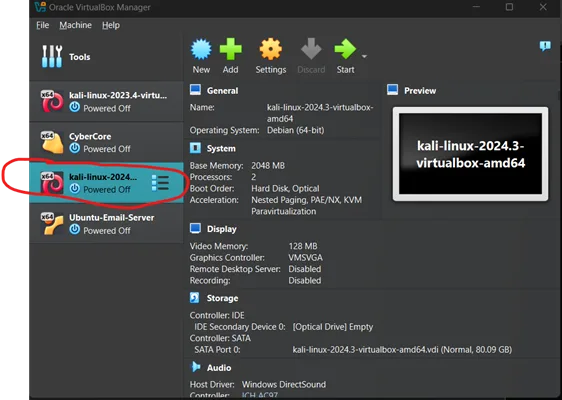Select the CyberCore virtual machine
Screen dimensions: 562x400
(106, 142)
